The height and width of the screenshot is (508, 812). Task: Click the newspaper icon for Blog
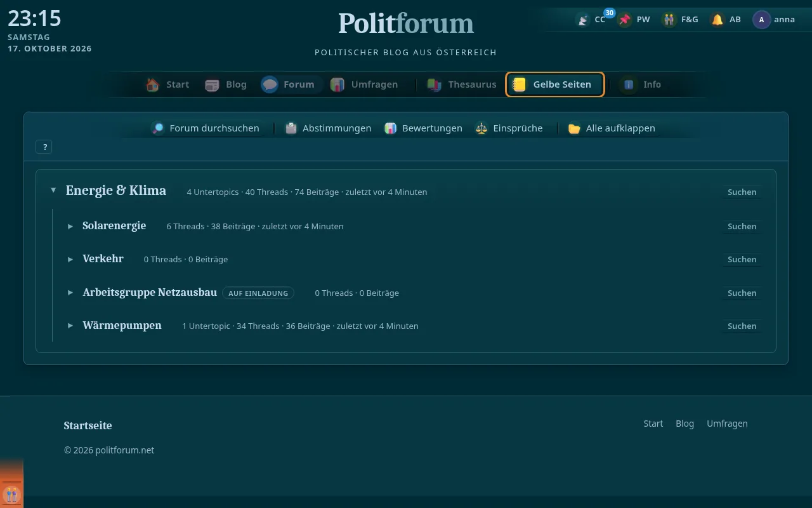click(213, 84)
